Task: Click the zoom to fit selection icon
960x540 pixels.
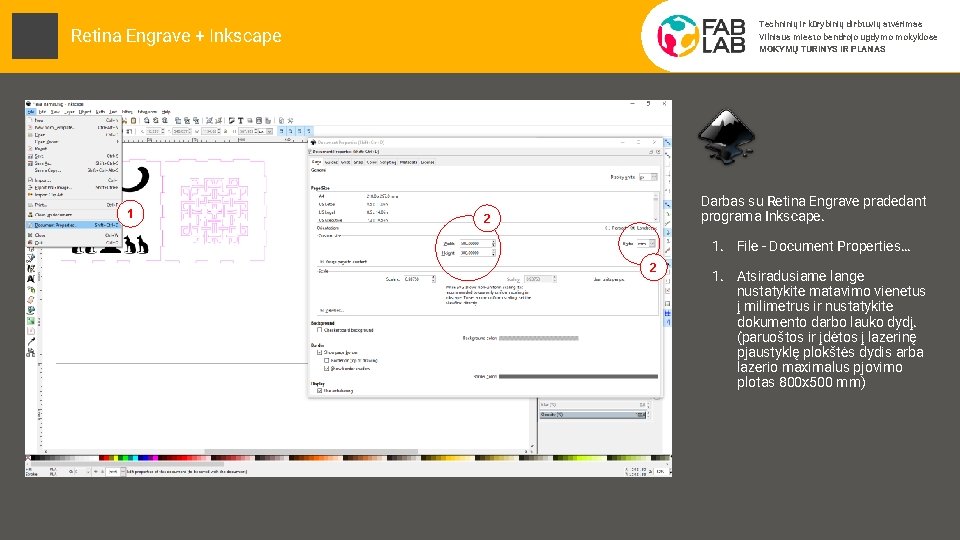Action: [x=146, y=121]
